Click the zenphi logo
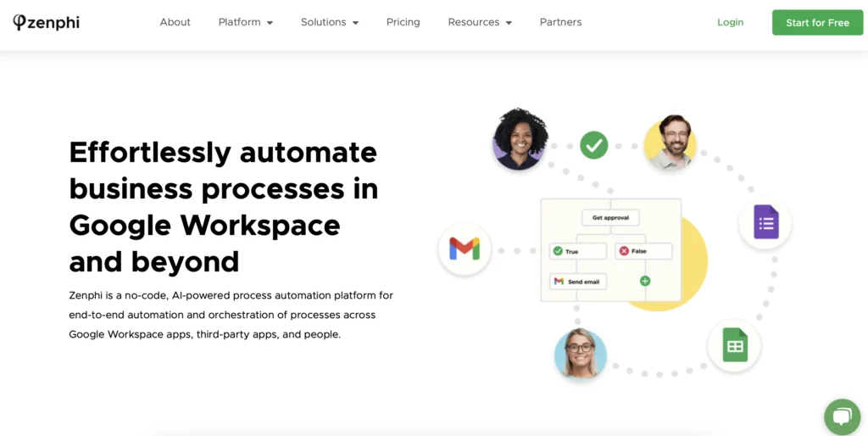 (x=46, y=22)
